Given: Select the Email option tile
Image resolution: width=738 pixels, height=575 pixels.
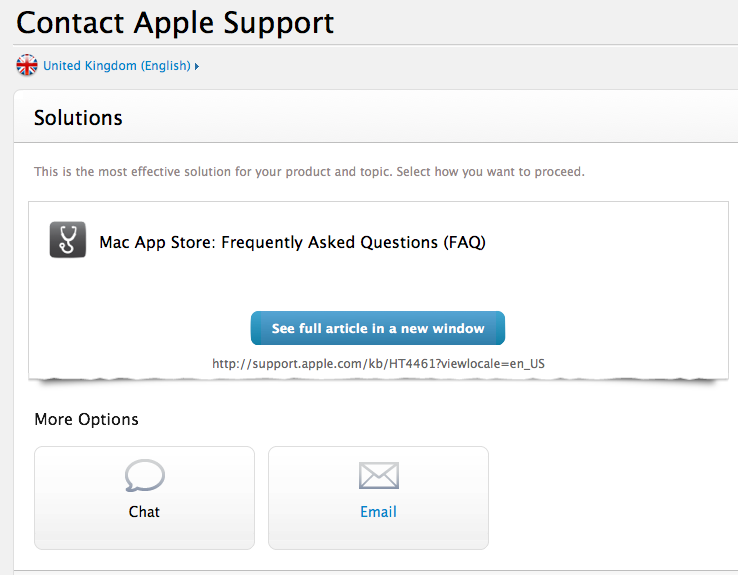Looking at the screenshot, I should [378, 498].
